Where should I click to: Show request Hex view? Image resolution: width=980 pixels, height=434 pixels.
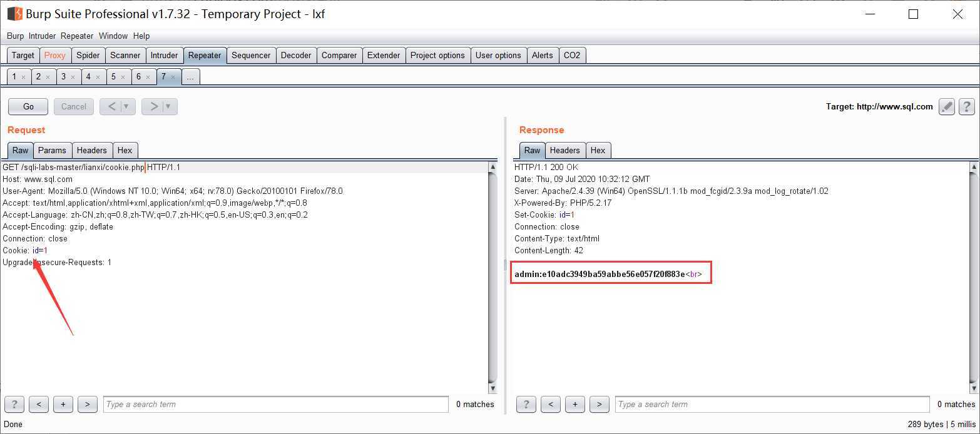click(x=125, y=150)
